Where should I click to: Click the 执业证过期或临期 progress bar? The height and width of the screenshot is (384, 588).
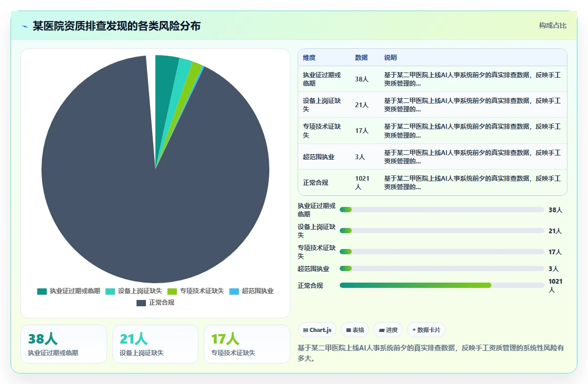(x=442, y=210)
